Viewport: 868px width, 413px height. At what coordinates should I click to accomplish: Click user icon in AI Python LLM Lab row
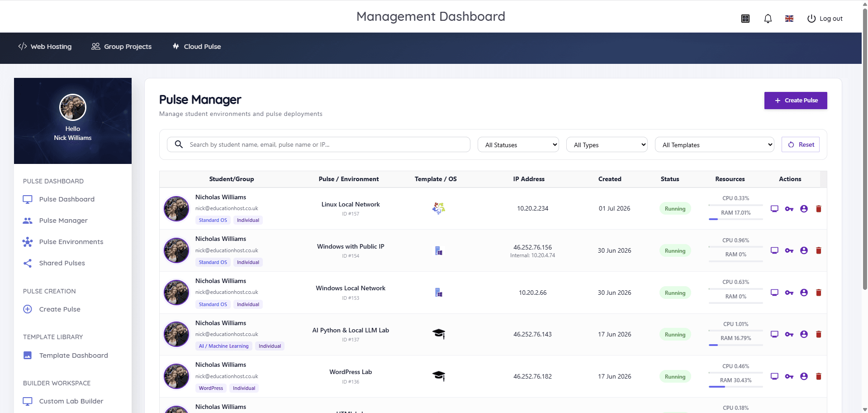pyautogui.click(x=804, y=334)
